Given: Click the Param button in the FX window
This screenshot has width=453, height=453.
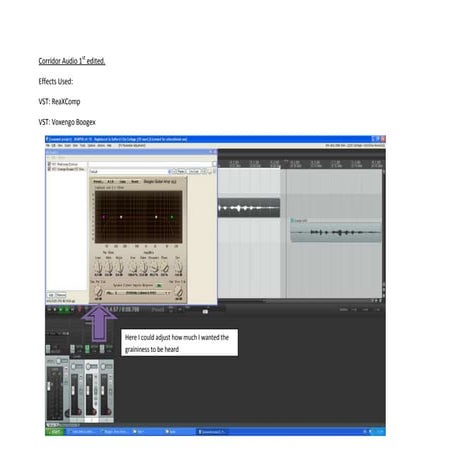Looking at the screenshot, I should [x=181, y=171].
